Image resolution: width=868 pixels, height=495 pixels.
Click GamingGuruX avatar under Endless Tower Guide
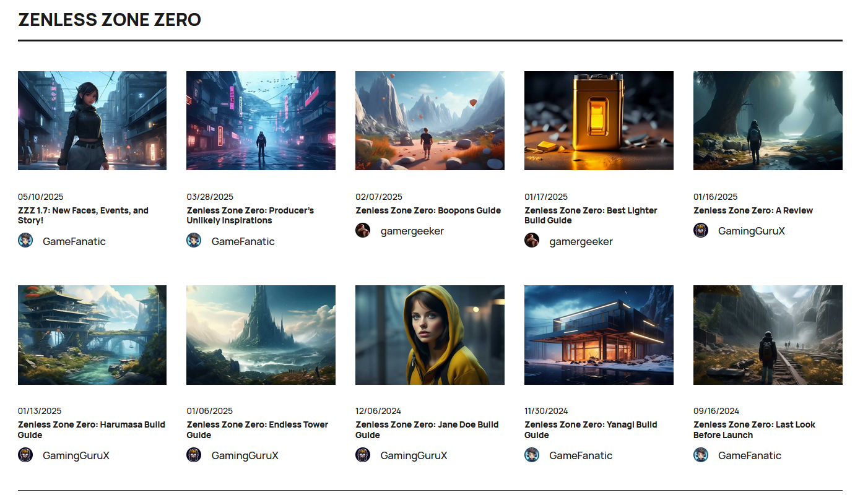click(x=194, y=455)
